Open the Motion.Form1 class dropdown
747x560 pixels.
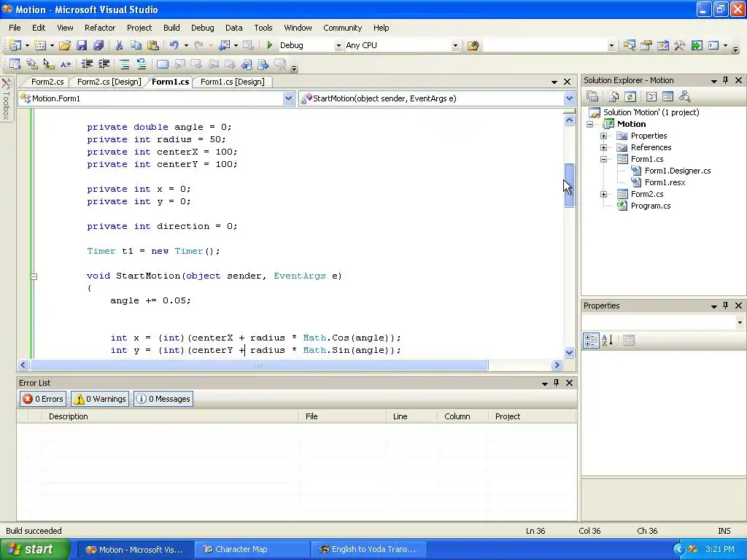(x=288, y=98)
